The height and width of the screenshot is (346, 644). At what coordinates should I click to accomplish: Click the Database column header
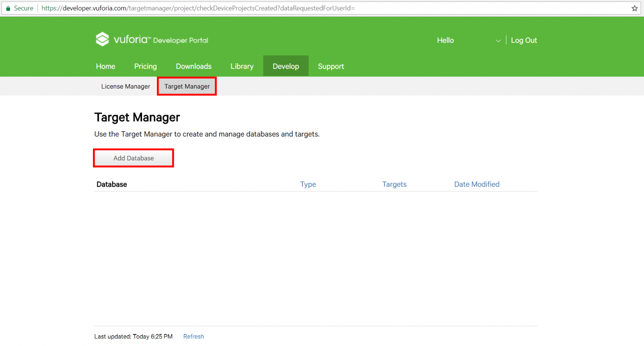coord(112,184)
